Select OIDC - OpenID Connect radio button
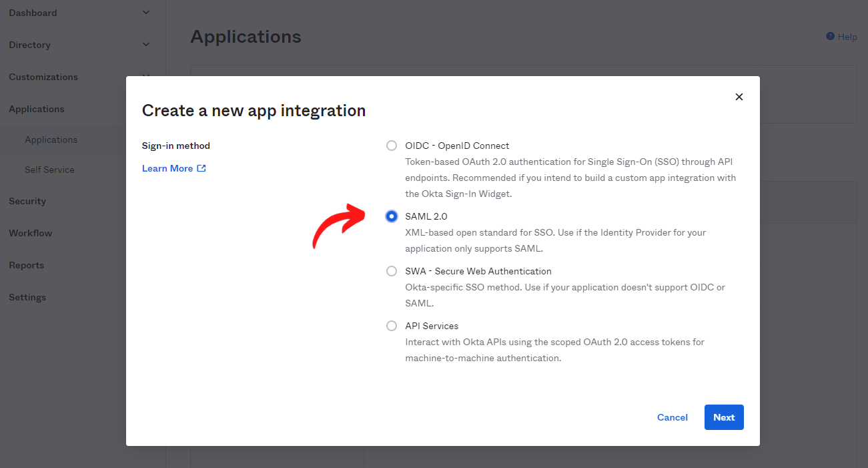 click(x=392, y=146)
